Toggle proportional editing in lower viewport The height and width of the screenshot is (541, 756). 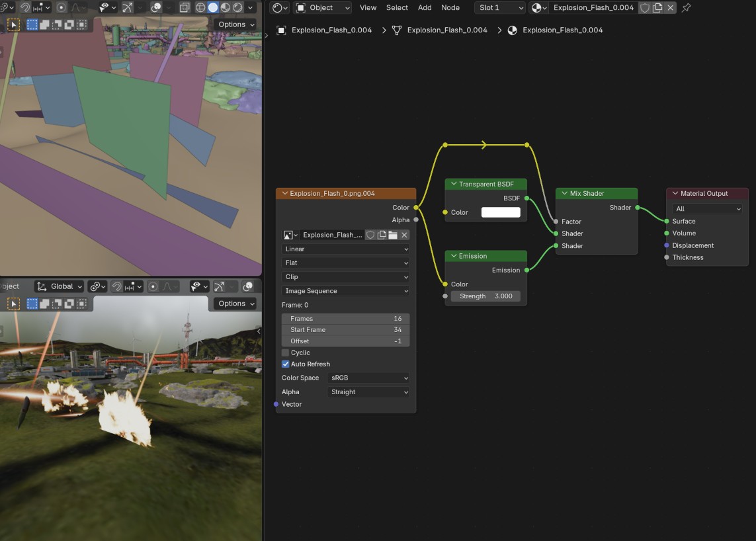153,286
